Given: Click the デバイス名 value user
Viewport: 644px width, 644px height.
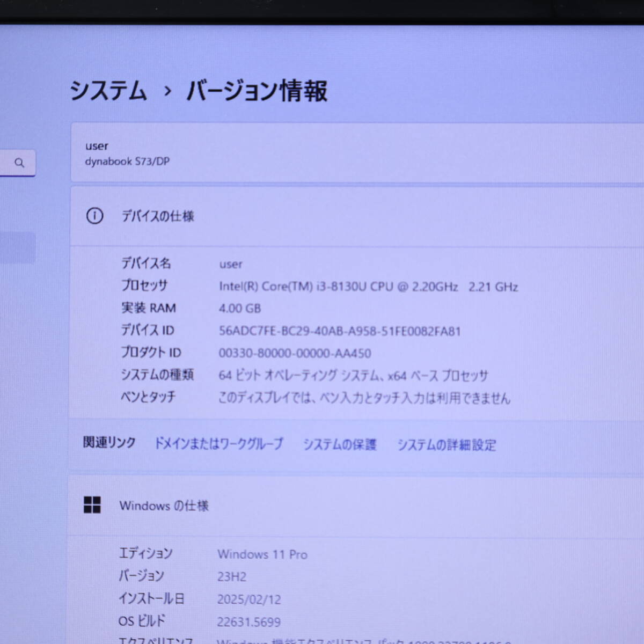Looking at the screenshot, I should (231, 264).
